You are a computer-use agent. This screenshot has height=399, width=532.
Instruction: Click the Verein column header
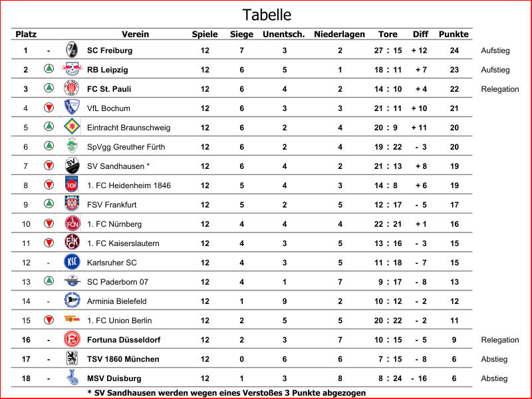click(x=135, y=34)
